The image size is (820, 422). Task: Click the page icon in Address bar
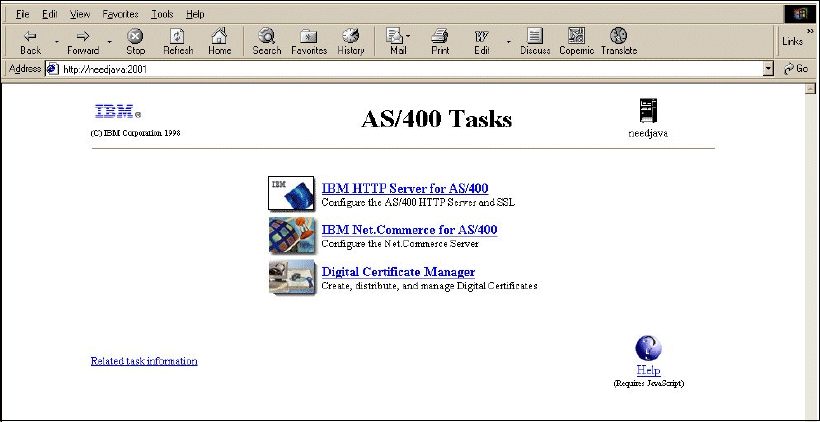(x=52, y=69)
